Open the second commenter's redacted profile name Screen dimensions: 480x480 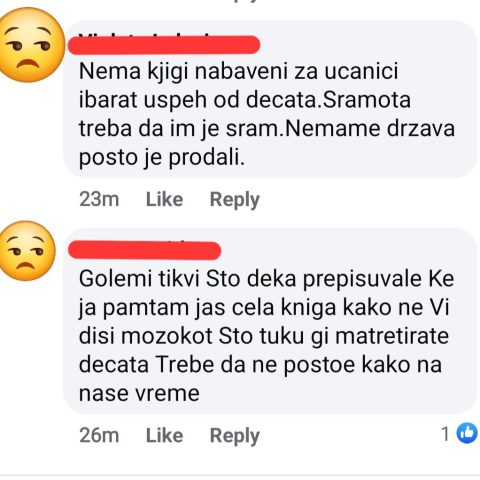click(x=144, y=250)
